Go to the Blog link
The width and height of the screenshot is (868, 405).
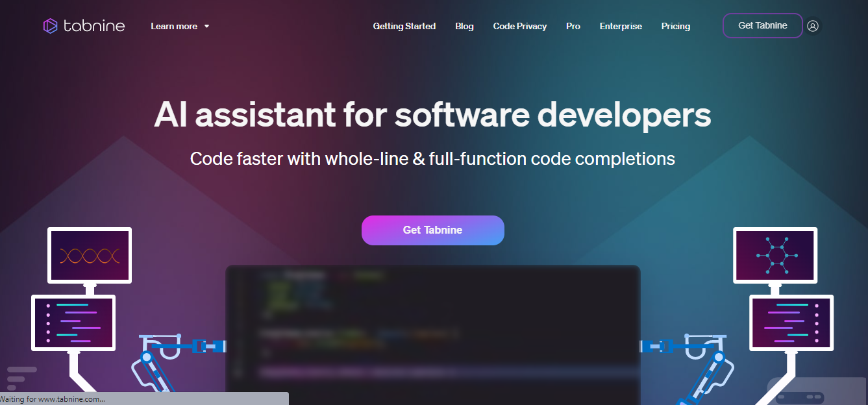(x=464, y=26)
